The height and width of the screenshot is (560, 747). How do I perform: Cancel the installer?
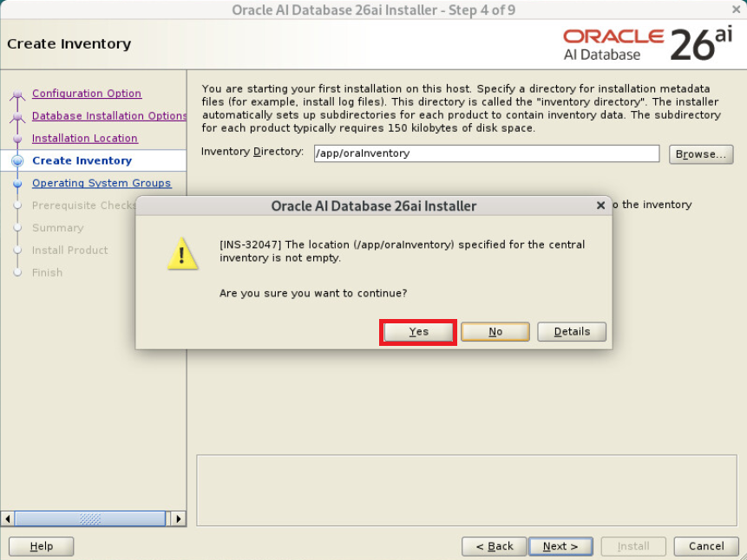coord(706,546)
